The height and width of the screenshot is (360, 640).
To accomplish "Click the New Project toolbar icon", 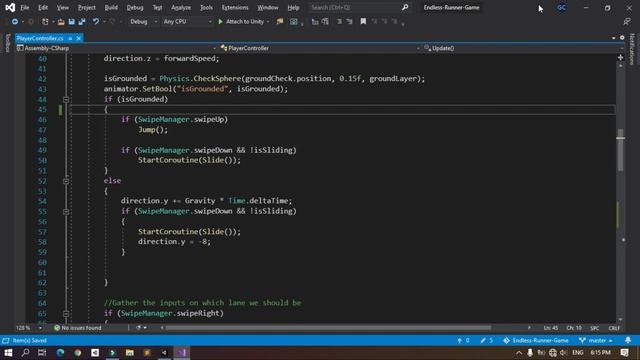I will coord(45,22).
